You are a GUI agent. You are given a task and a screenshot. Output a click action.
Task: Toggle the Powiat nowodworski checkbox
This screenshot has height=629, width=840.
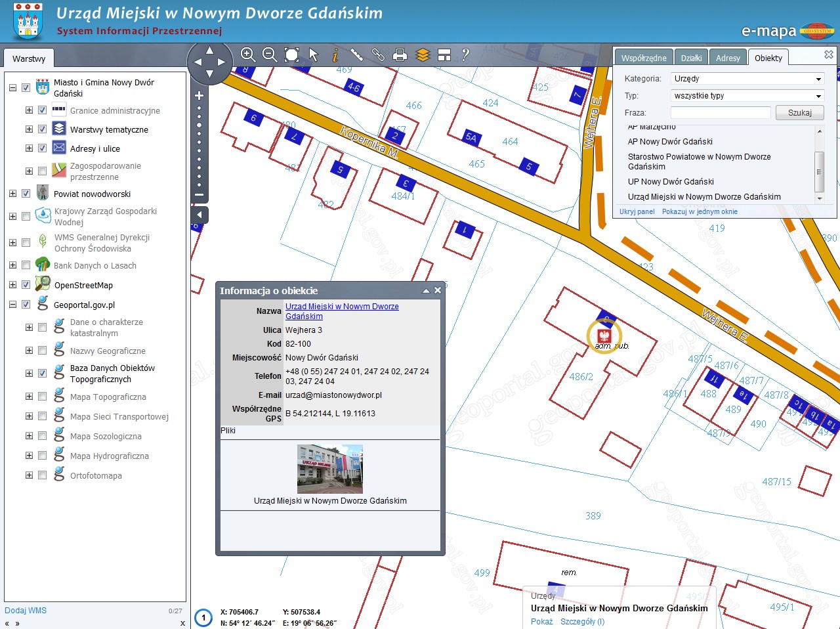click(x=26, y=194)
